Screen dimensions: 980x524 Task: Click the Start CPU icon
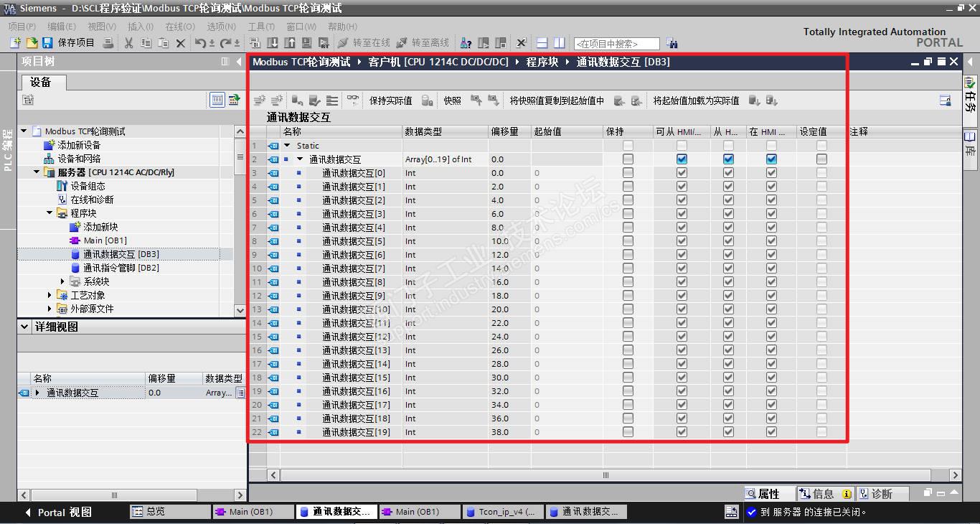[x=484, y=43]
